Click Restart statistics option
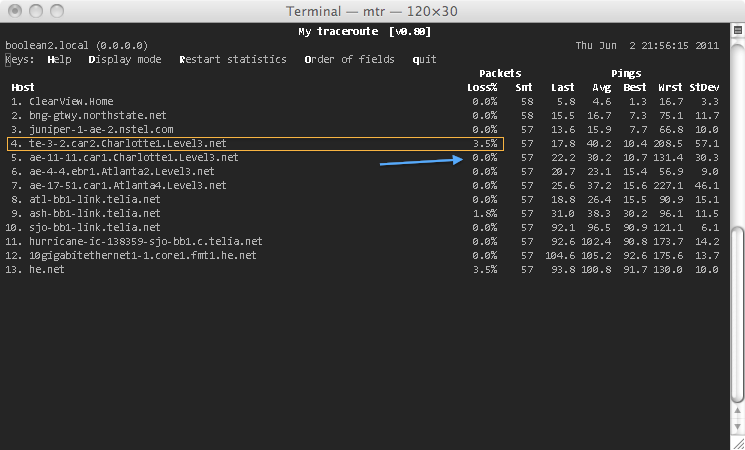 pos(233,59)
